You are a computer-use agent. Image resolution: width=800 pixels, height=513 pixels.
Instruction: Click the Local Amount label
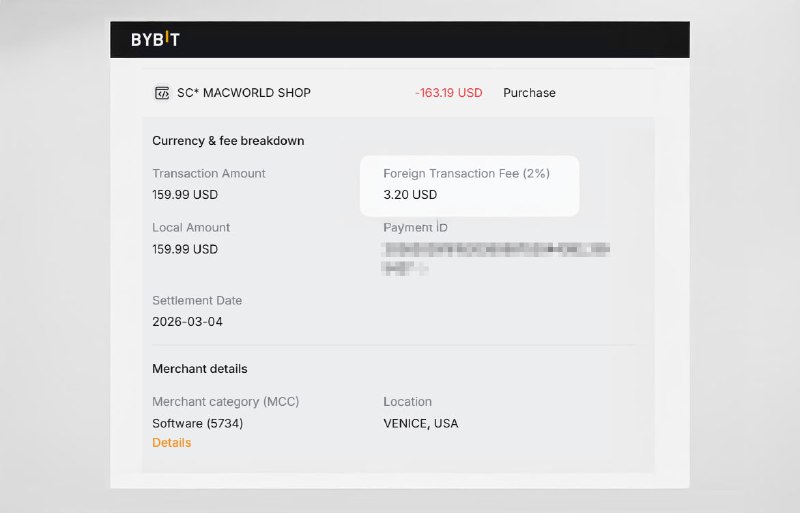tap(191, 228)
